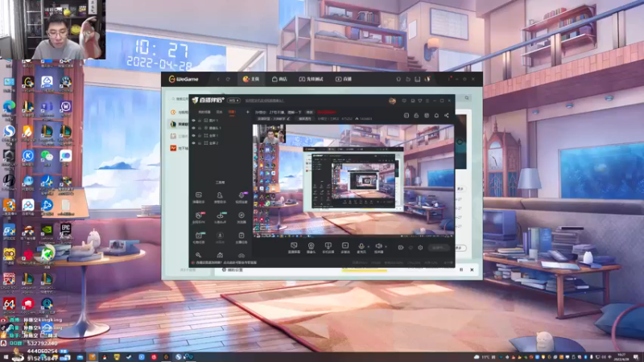Viewport: 644px width, 362px height.
Task: Click the 扬声器 speaker icon
Action: (378, 248)
